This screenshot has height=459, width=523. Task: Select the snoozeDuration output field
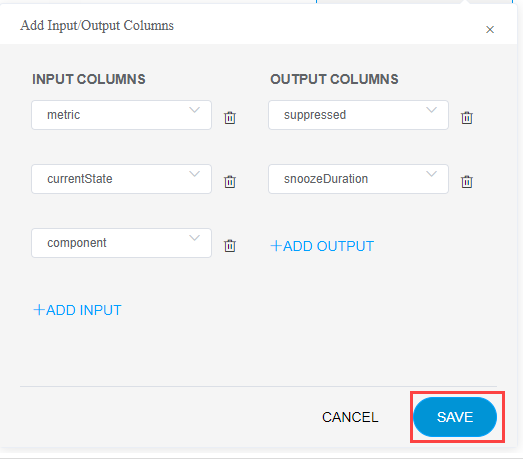pyautogui.click(x=358, y=179)
